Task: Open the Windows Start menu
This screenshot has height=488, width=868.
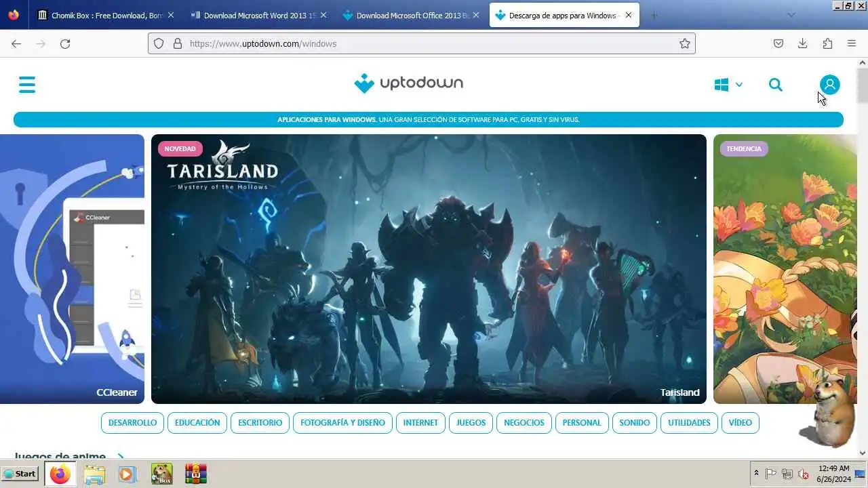Action: point(19,474)
